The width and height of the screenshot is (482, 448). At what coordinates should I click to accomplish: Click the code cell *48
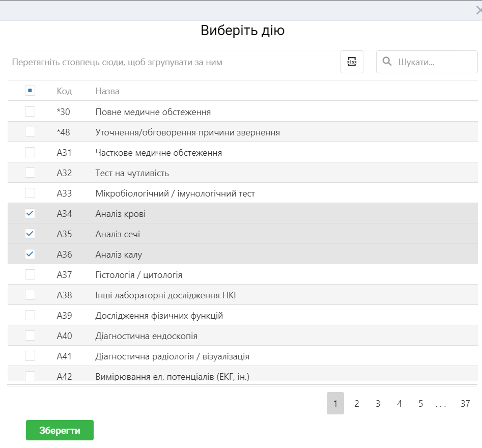point(63,132)
